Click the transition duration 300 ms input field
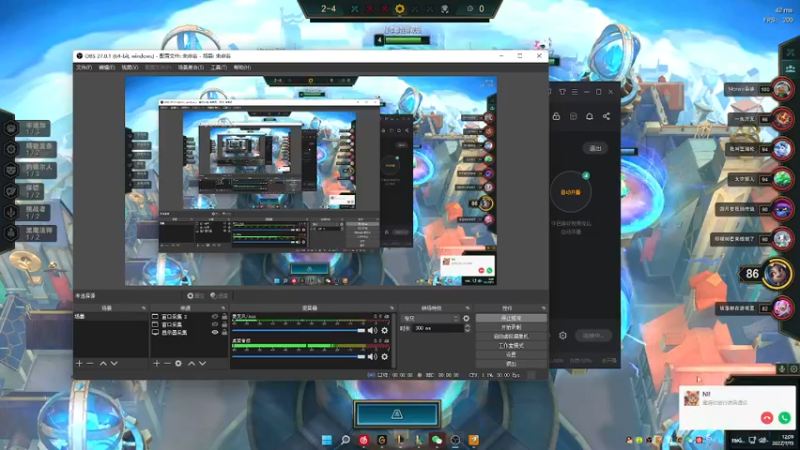The height and width of the screenshot is (450, 800). [438, 329]
